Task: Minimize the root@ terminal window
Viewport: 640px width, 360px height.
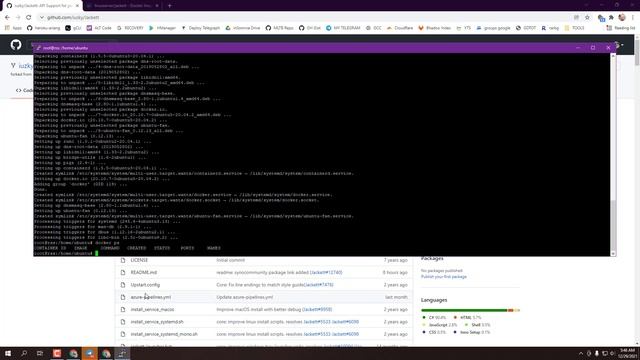Action: pos(578,48)
